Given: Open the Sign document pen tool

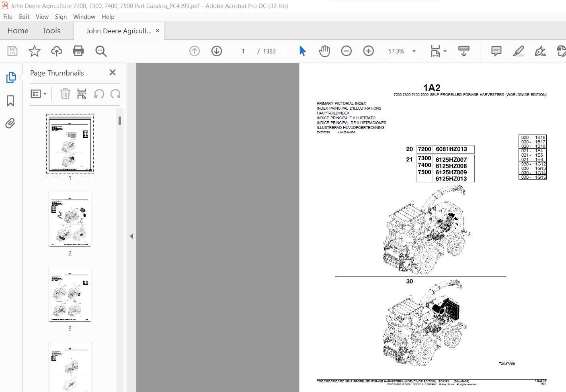Looking at the screenshot, I should [540, 51].
